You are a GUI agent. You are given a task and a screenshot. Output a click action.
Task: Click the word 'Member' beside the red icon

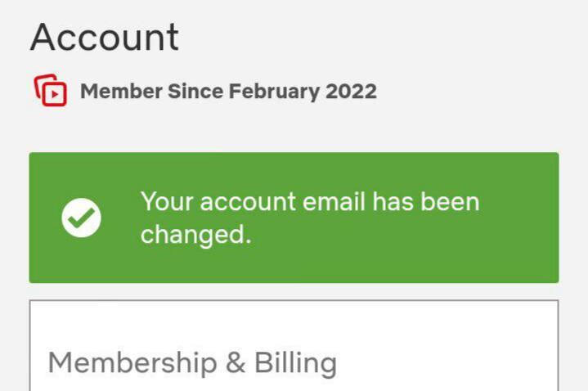coord(121,91)
